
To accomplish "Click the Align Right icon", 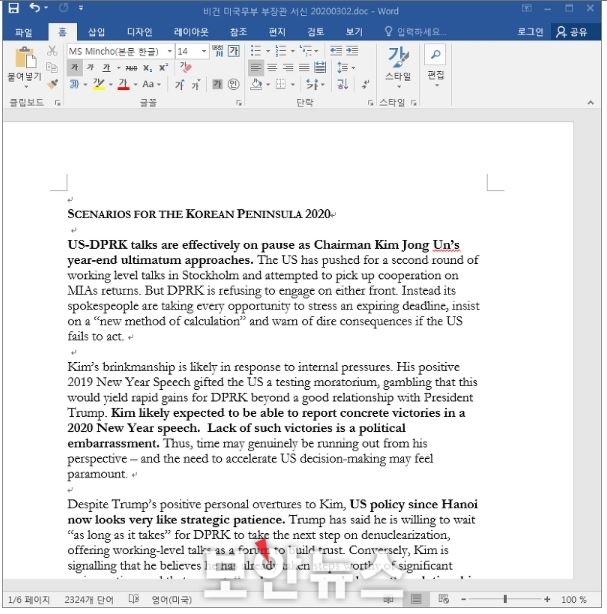I will click(288, 68).
